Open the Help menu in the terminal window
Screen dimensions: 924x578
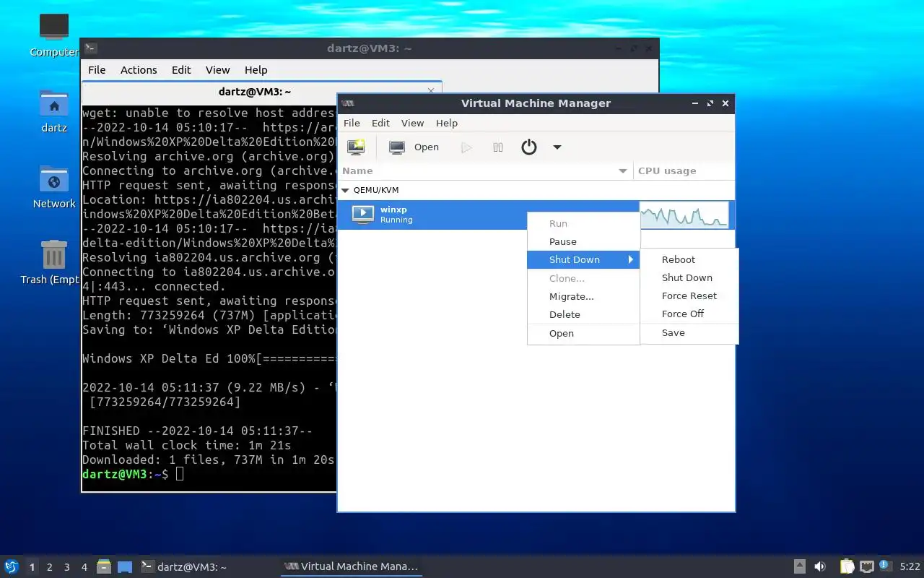tap(256, 70)
